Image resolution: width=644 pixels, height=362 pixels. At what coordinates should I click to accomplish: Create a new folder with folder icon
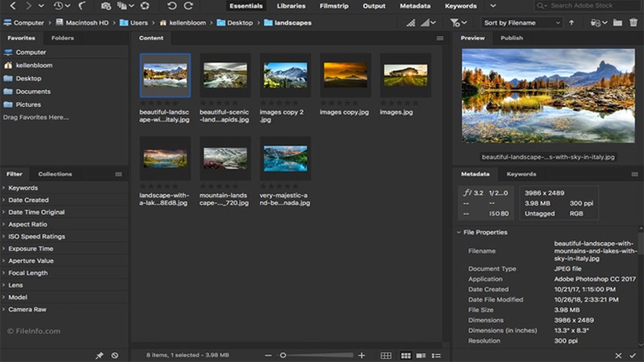[x=617, y=22]
